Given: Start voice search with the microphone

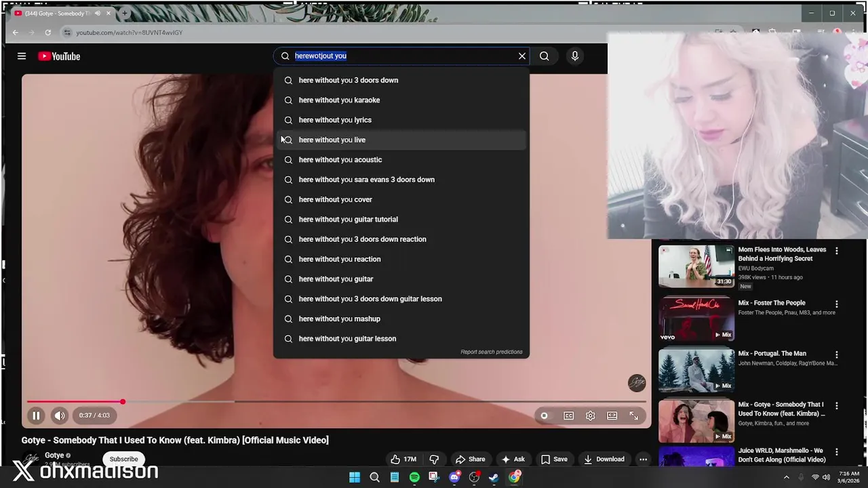Looking at the screenshot, I should coord(574,56).
